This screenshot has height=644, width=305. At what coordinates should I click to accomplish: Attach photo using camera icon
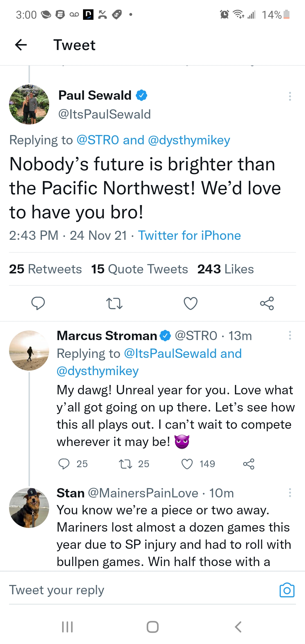pyautogui.click(x=287, y=590)
